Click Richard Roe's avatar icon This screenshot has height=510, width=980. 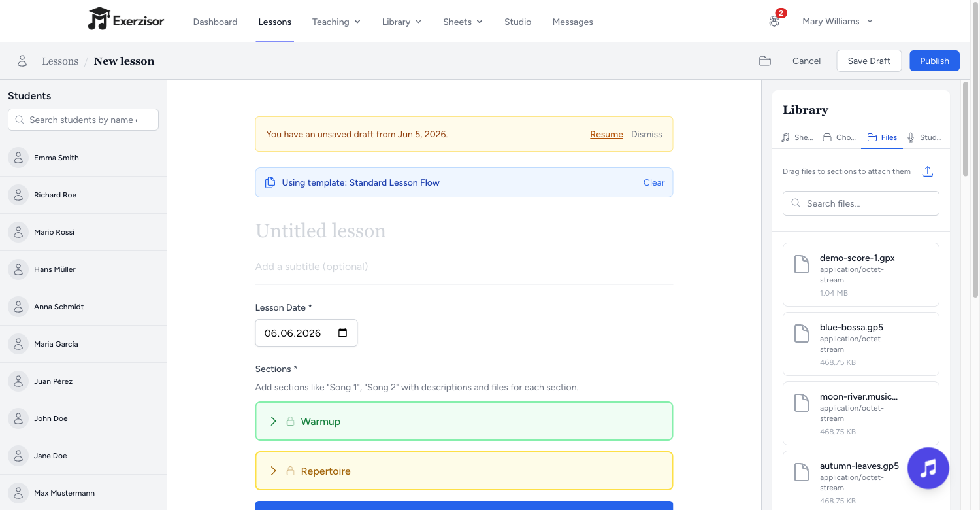pos(18,195)
